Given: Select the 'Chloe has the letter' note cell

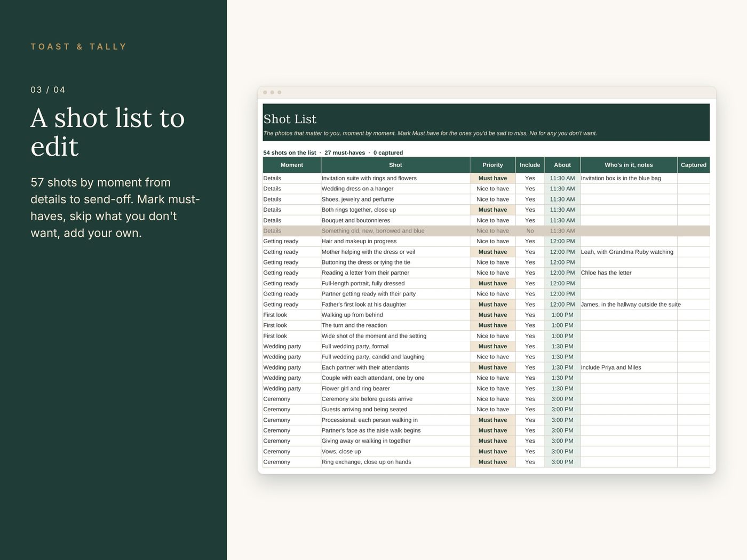Looking at the screenshot, I should pyautogui.click(x=629, y=273).
